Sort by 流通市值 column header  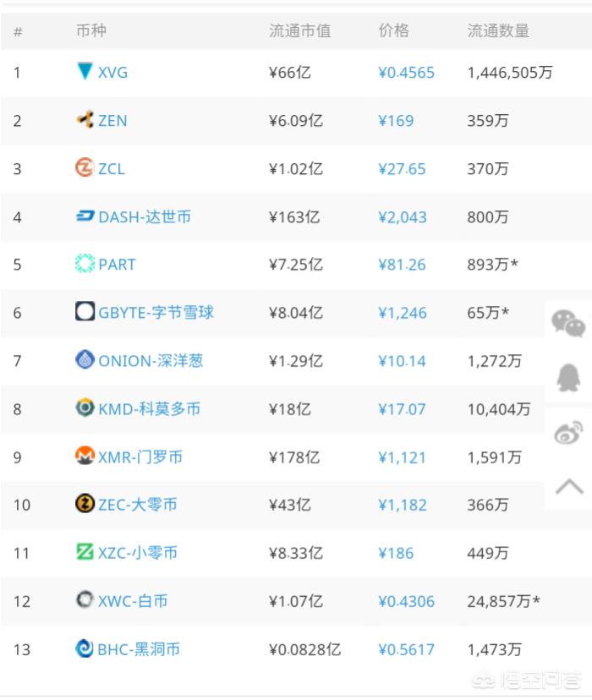point(300,30)
